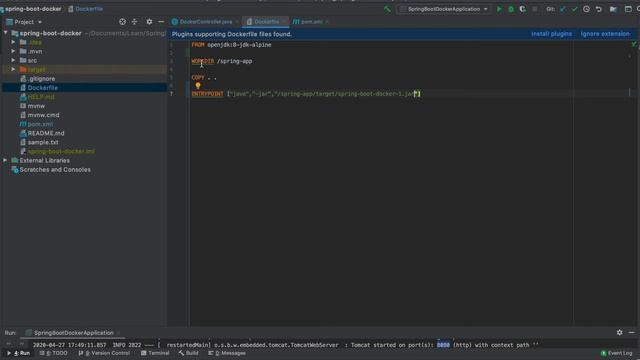Build project with the hammer icon
This screenshot has height=360, width=640.
click(387, 9)
